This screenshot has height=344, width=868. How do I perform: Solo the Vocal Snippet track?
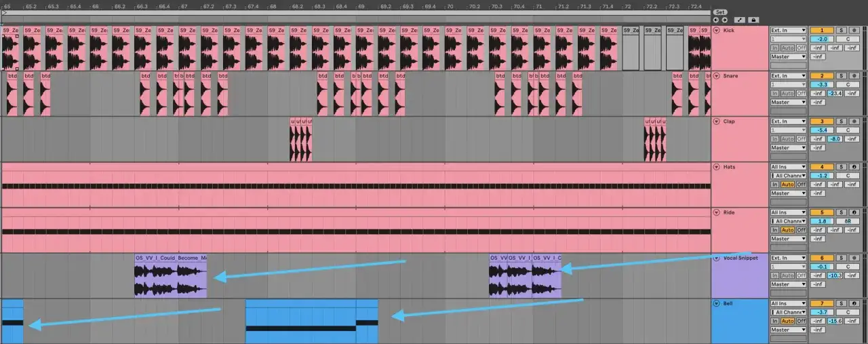coord(841,258)
